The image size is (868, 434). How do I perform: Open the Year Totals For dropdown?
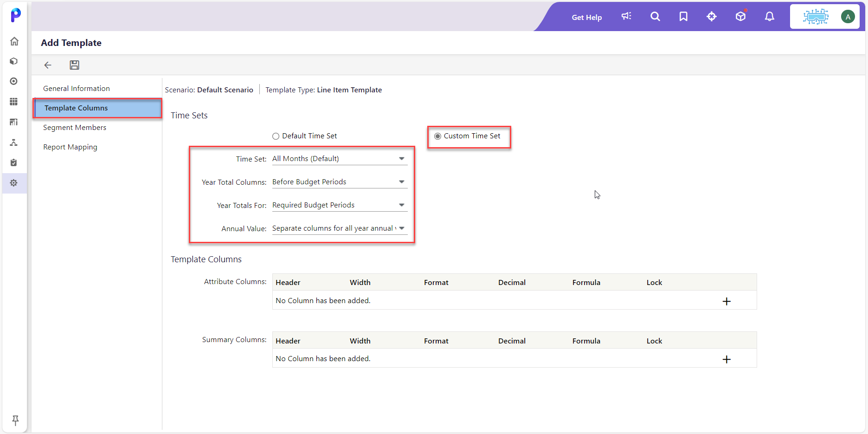pyautogui.click(x=340, y=205)
